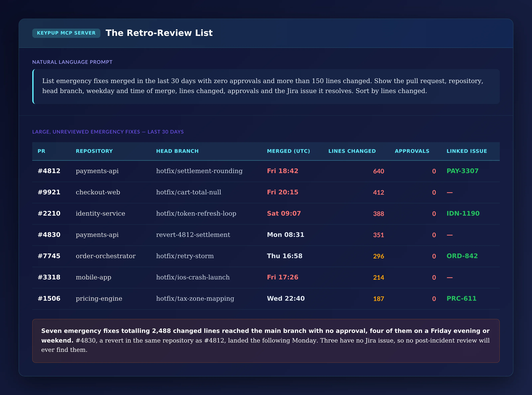Screen dimensions: 532x395
Task: Select branch hotfix/tax-zone-mapping
Action: coord(195,299)
